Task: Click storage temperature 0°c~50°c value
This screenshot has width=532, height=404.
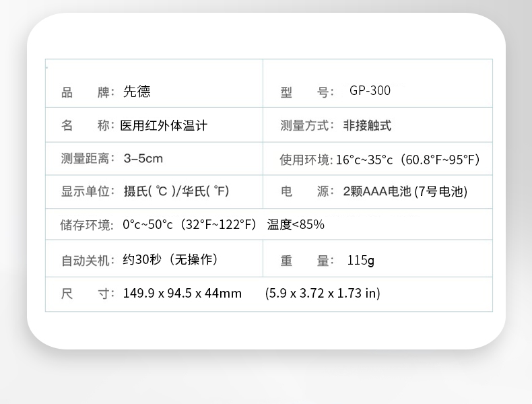Action: [x=190, y=225]
